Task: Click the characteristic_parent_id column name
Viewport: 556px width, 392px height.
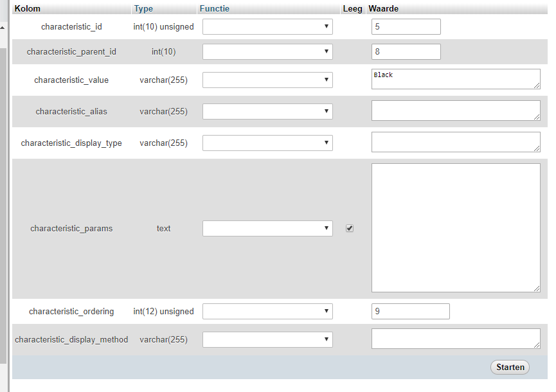Action: 71,52
